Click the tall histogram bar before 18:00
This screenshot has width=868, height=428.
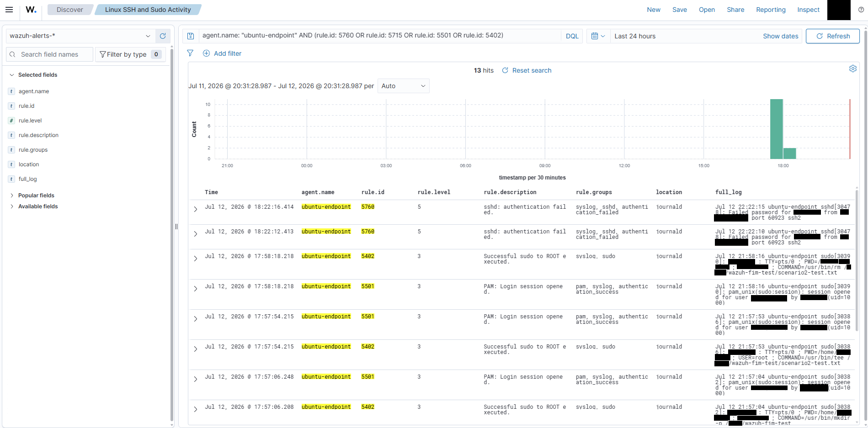pyautogui.click(x=776, y=129)
